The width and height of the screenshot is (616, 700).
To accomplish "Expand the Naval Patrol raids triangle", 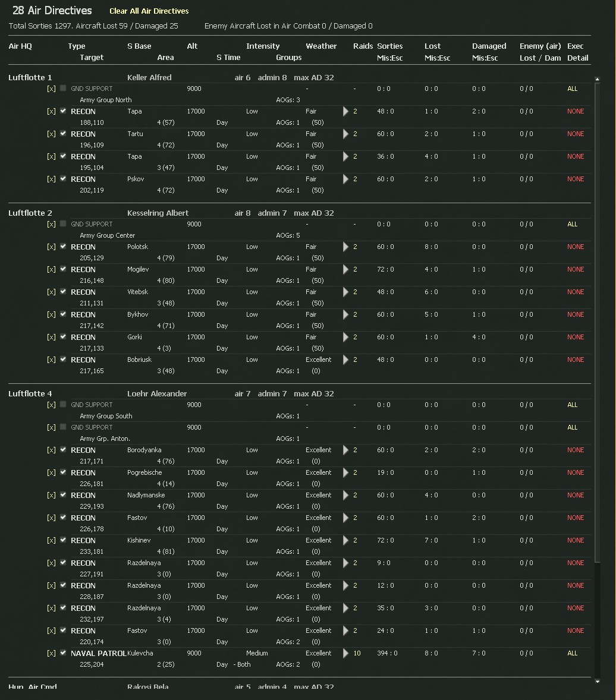I will tap(345, 654).
